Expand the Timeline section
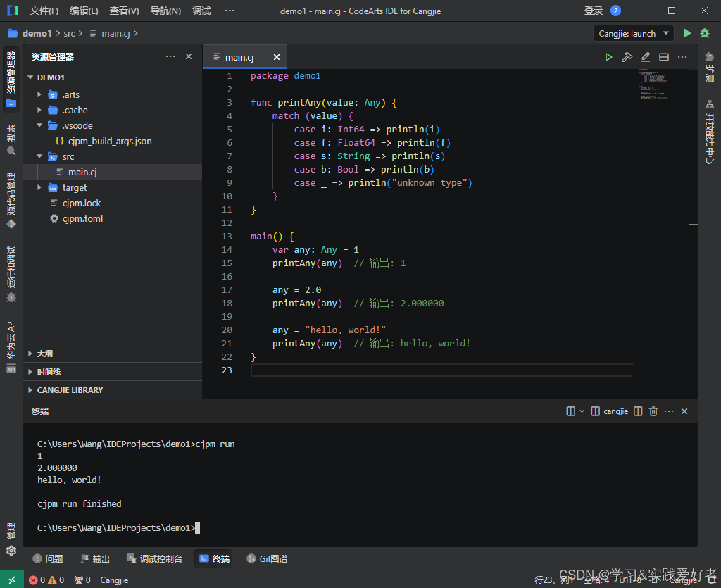This screenshot has height=588, width=721. [x=113, y=372]
